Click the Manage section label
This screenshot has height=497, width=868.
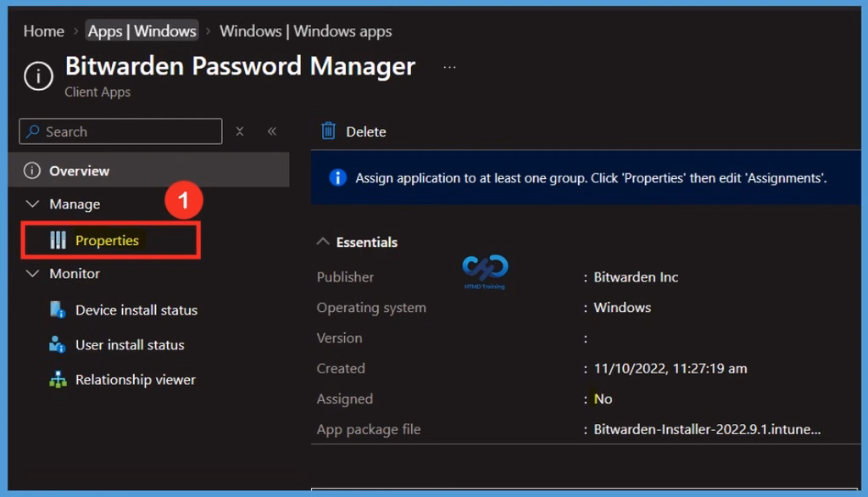[75, 204]
